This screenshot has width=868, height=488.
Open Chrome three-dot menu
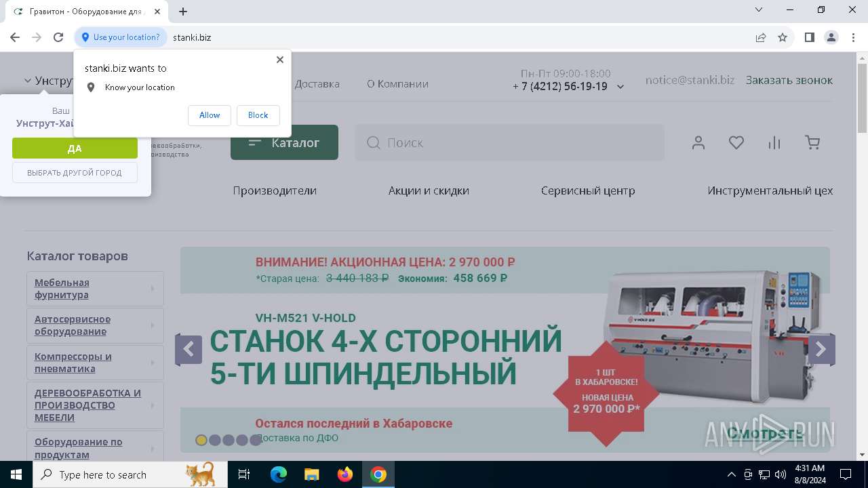(x=852, y=37)
